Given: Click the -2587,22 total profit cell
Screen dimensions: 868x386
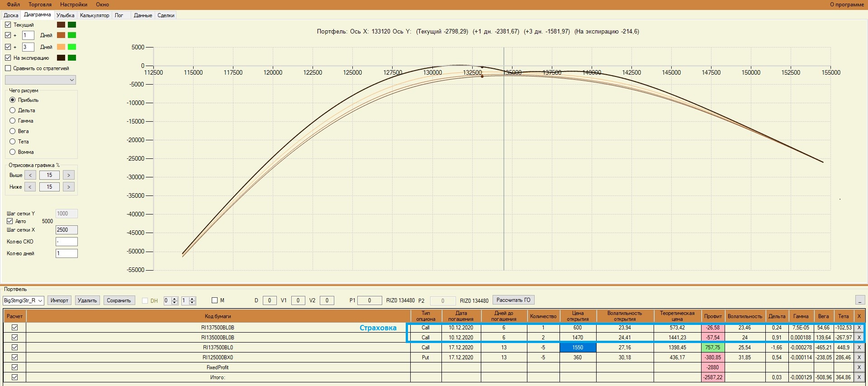Looking at the screenshot, I should 713,377.
